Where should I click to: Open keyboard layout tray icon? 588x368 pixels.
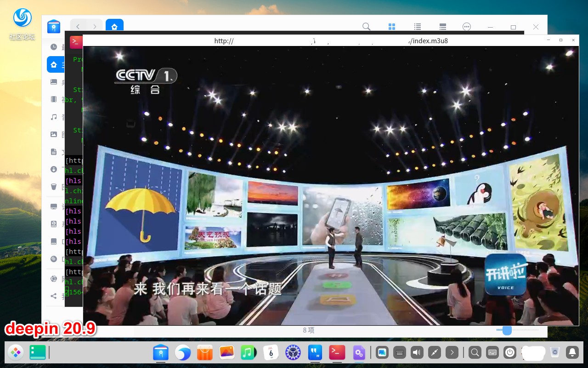click(x=492, y=353)
